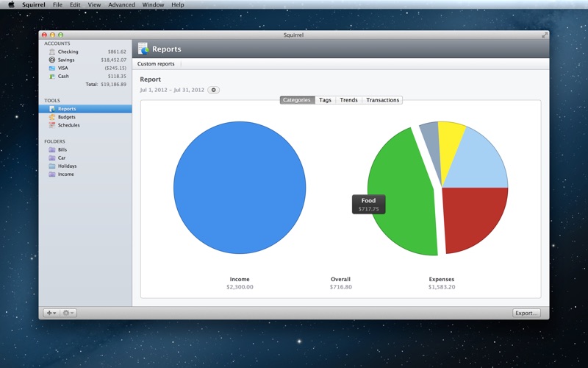Open the Holidays folder

(67, 166)
